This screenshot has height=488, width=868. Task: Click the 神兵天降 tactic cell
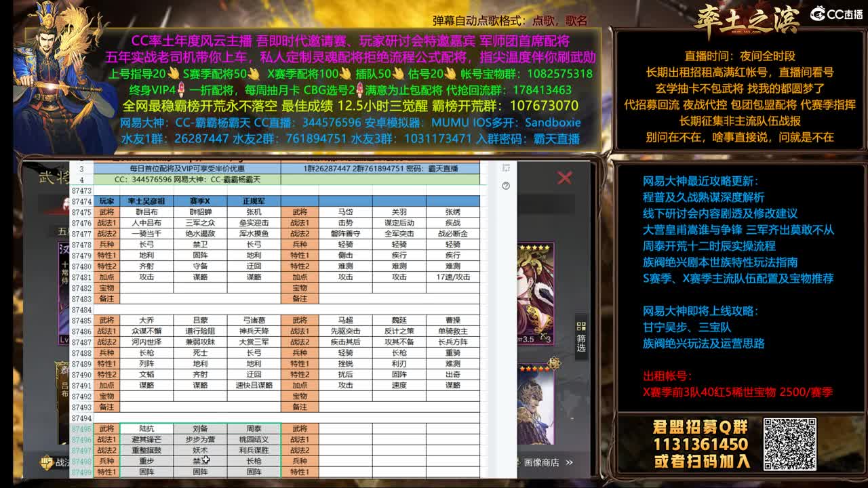[254, 331]
